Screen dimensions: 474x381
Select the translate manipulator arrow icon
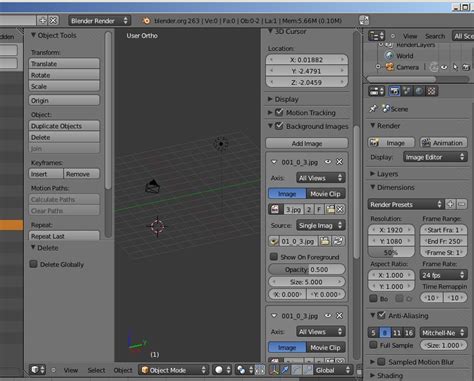[x=285, y=370]
